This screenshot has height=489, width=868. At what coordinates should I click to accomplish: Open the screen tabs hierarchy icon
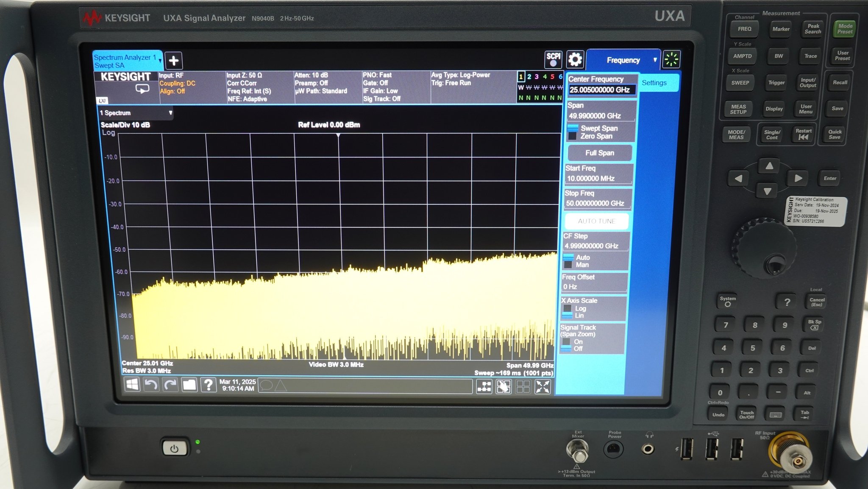pos(484,387)
